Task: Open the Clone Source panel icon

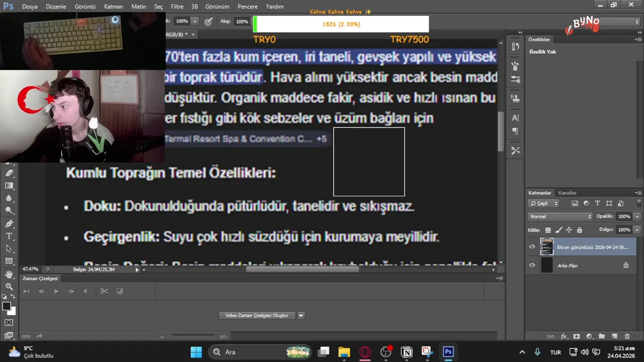Action: tap(515, 98)
